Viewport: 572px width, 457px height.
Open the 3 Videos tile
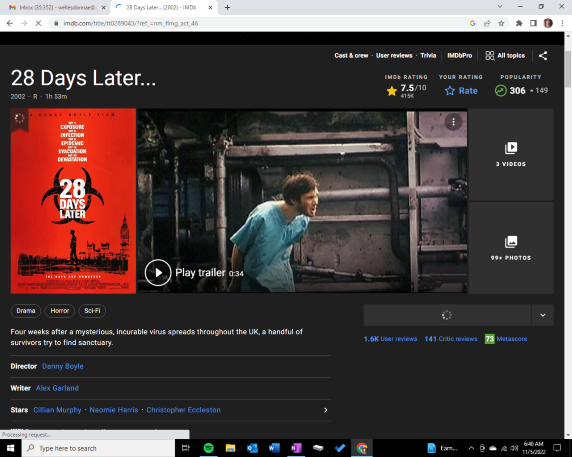point(511,154)
